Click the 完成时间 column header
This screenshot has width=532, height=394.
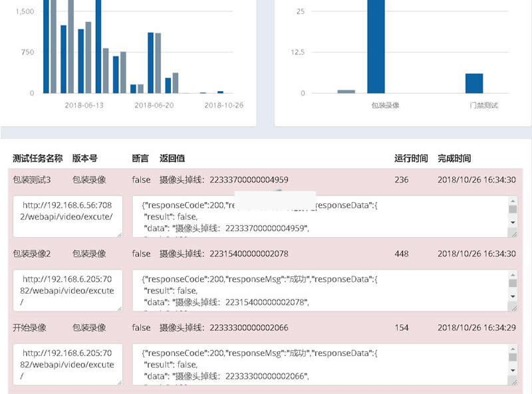(x=454, y=158)
